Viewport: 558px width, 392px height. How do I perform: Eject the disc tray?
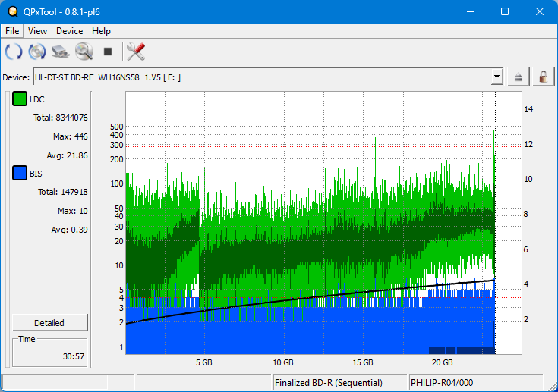519,77
